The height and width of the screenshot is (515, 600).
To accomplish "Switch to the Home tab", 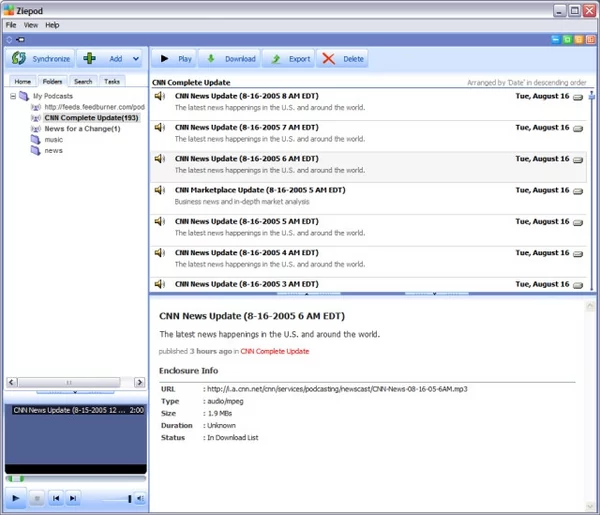I will coord(23,81).
